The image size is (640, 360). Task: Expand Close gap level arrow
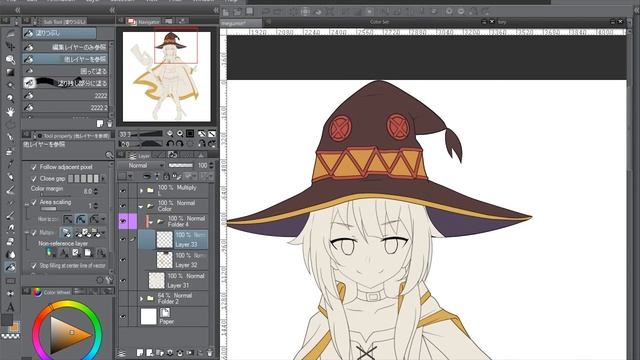tap(103, 179)
